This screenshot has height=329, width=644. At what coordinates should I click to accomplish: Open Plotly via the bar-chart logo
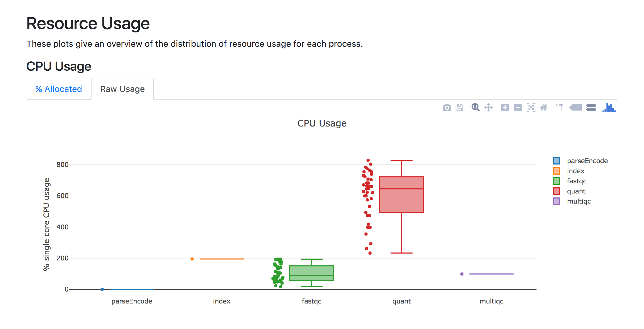(x=609, y=107)
